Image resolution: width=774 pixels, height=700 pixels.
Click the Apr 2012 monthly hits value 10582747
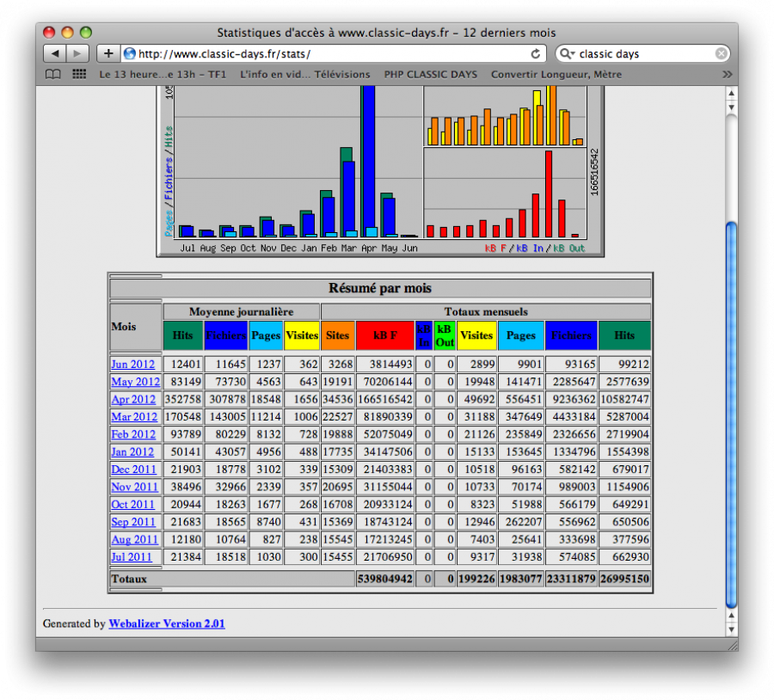click(624, 399)
